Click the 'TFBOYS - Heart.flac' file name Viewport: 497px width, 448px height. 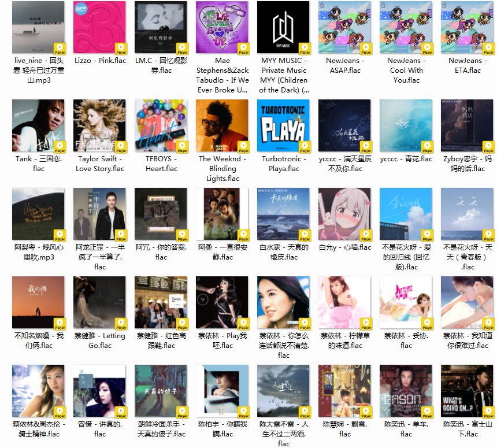[161, 164]
